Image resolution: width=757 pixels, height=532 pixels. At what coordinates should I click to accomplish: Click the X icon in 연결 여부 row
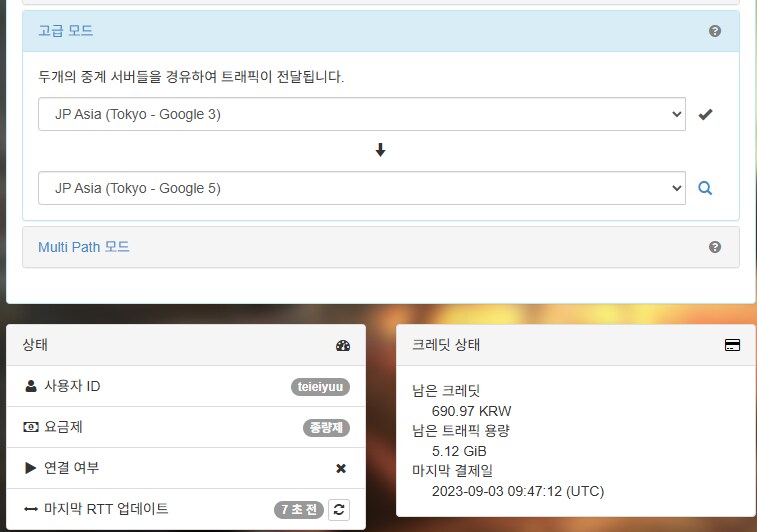(x=341, y=468)
